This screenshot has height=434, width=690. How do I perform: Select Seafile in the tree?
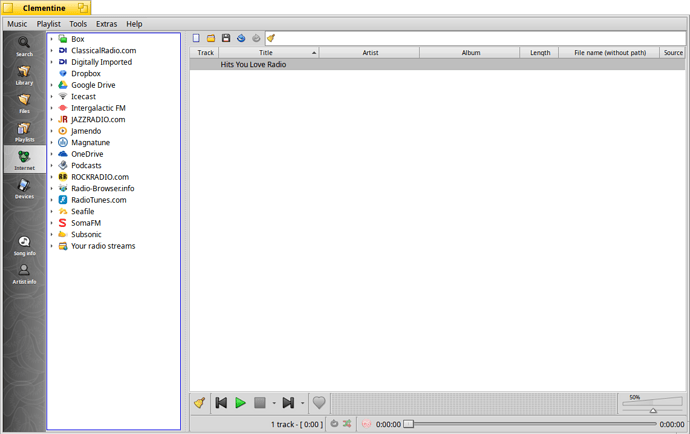click(x=83, y=211)
